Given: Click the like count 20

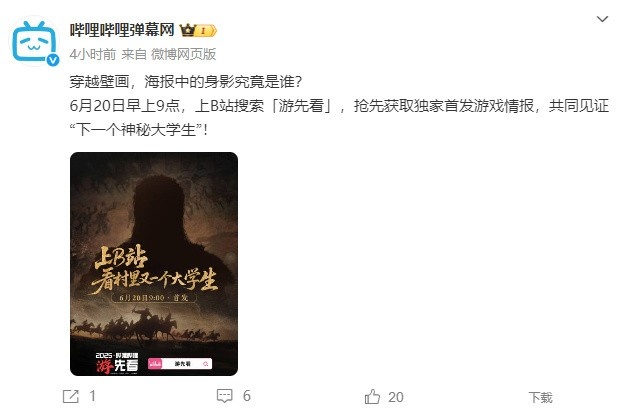Looking at the screenshot, I should [395, 397].
